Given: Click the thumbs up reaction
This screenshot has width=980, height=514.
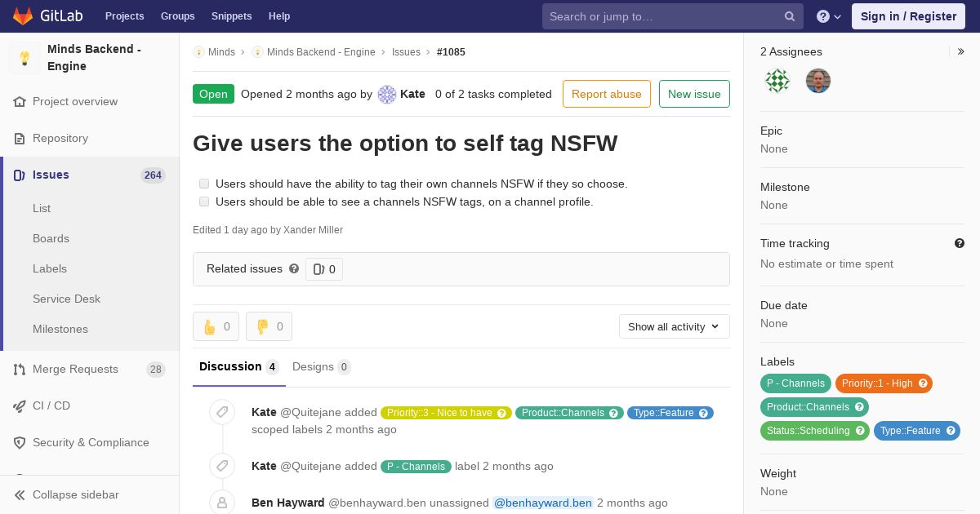Looking at the screenshot, I should pyautogui.click(x=216, y=326).
